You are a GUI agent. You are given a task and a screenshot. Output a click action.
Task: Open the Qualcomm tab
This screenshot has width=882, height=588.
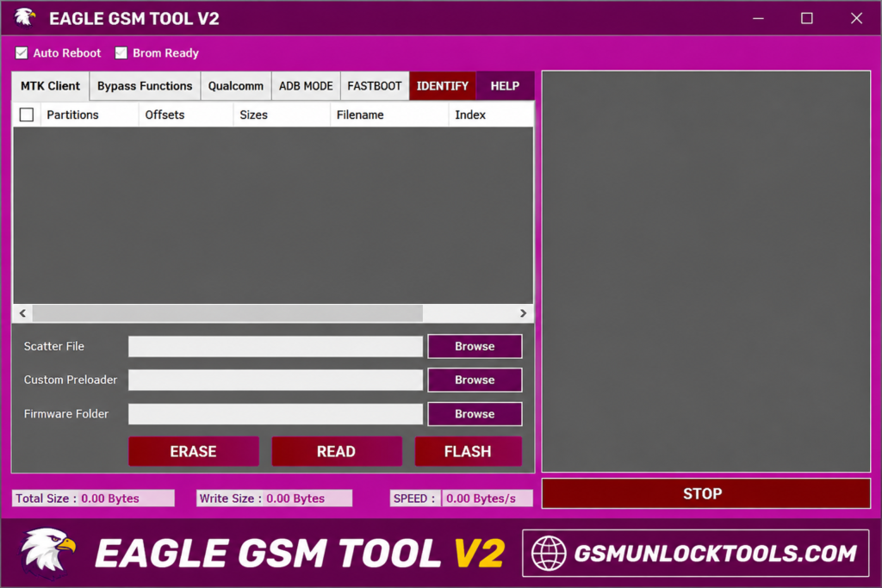click(x=236, y=86)
